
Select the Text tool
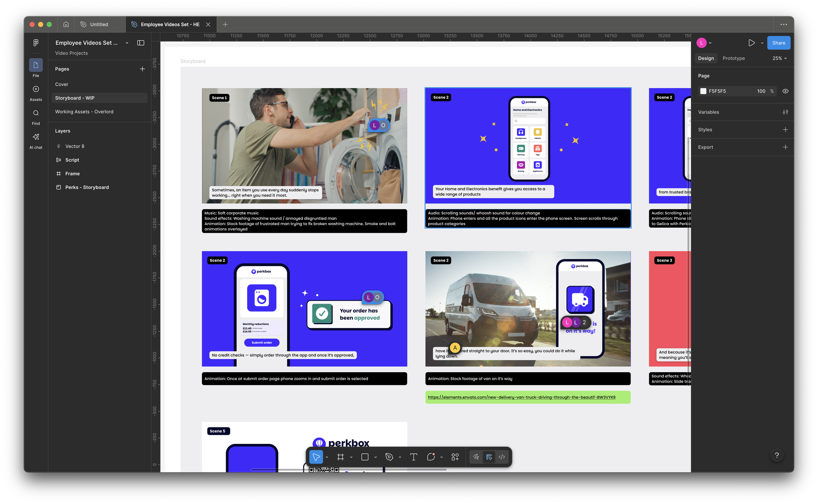[413, 457]
